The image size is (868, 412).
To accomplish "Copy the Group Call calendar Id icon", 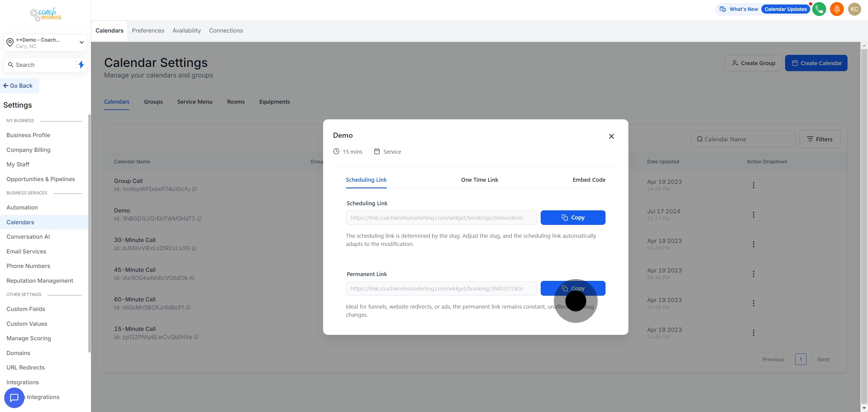I will (194, 189).
